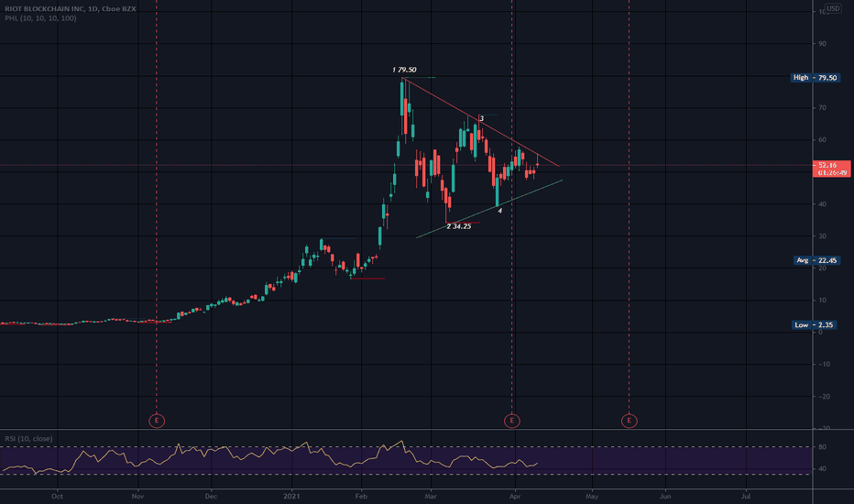Click the -20 level on price axis
The width and height of the screenshot is (854, 504).
(823, 397)
